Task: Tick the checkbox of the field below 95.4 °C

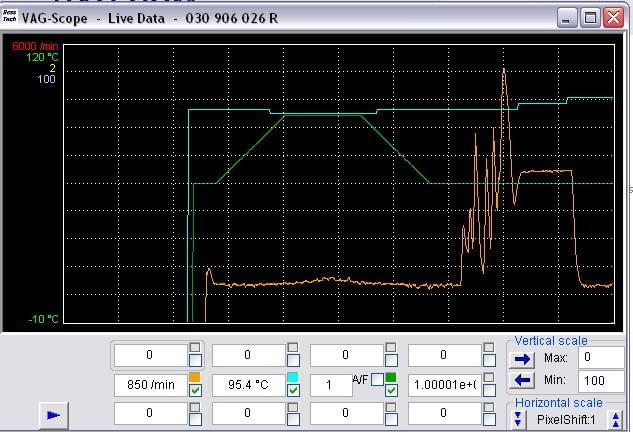Action: [x=293, y=419]
